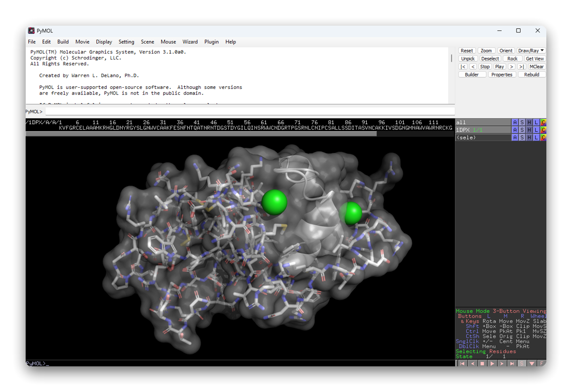Click the Zoom button
The height and width of the screenshot is (392, 572).
486,51
